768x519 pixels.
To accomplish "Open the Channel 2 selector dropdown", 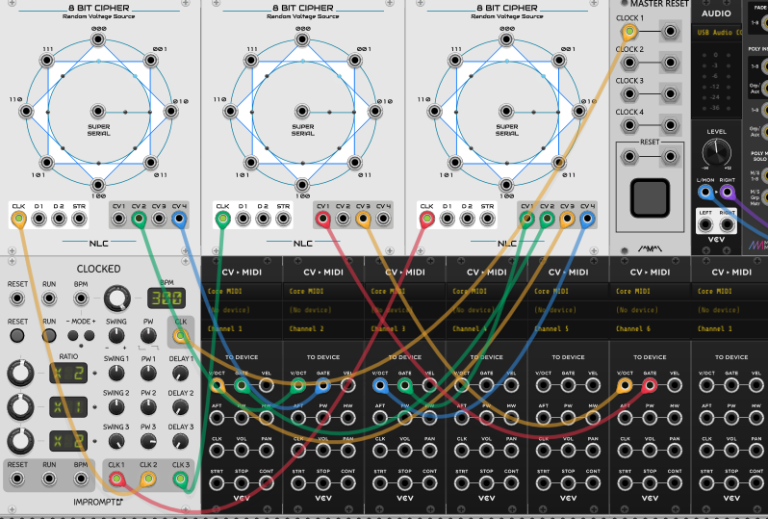I will 323,329.
